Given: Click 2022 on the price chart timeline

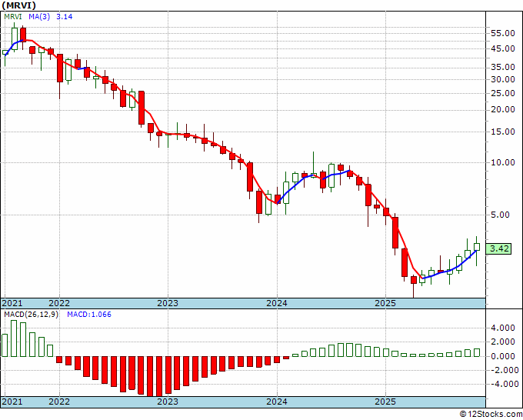Looking at the screenshot, I should point(59,303).
